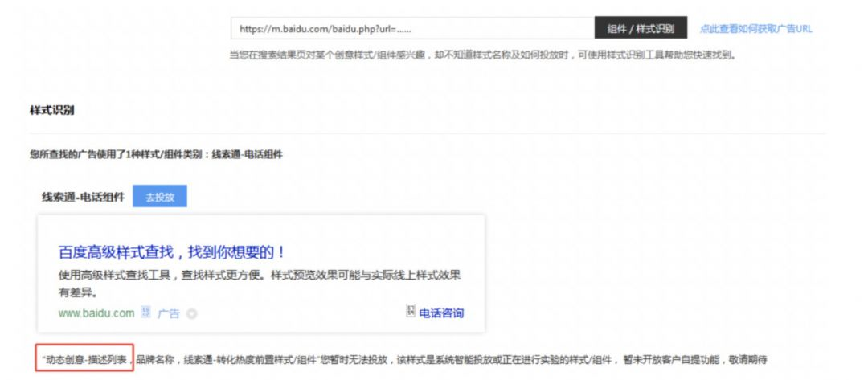Select the 线索通-电话组件 label

(x=83, y=197)
